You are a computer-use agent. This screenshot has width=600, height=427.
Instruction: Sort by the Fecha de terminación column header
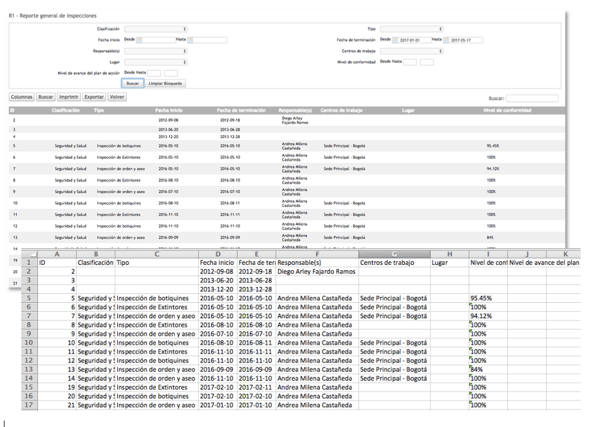[x=238, y=110]
